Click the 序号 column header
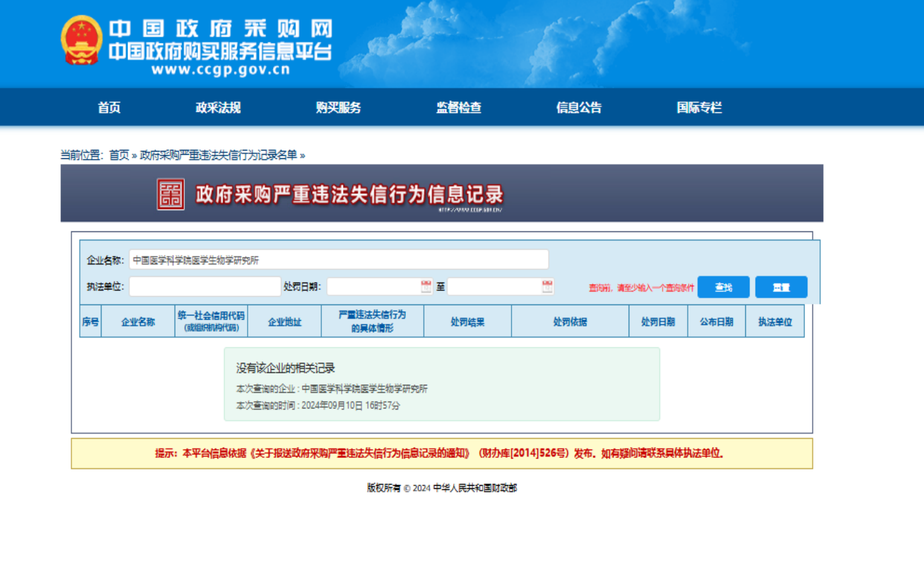Image resolution: width=924 pixels, height=583 pixels. (91, 321)
